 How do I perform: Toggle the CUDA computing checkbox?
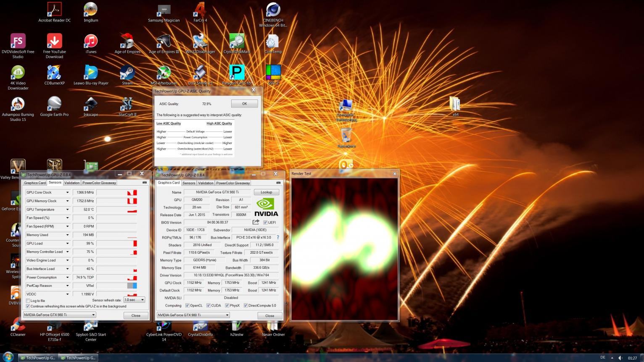[208, 305]
